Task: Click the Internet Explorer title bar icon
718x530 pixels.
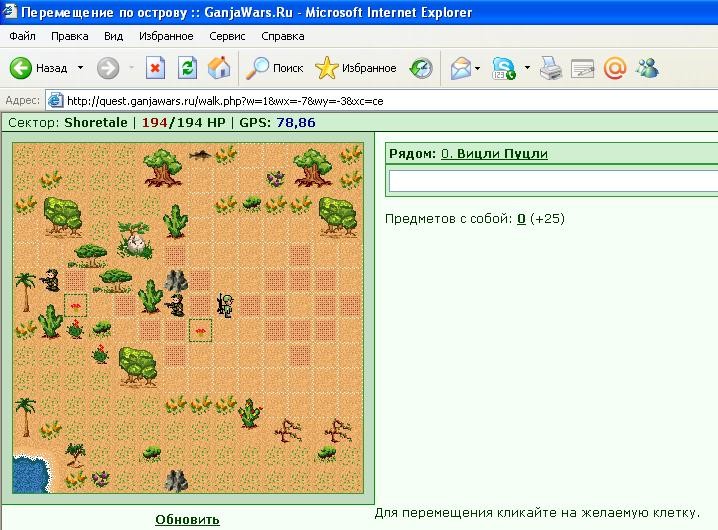Action: (x=10, y=11)
